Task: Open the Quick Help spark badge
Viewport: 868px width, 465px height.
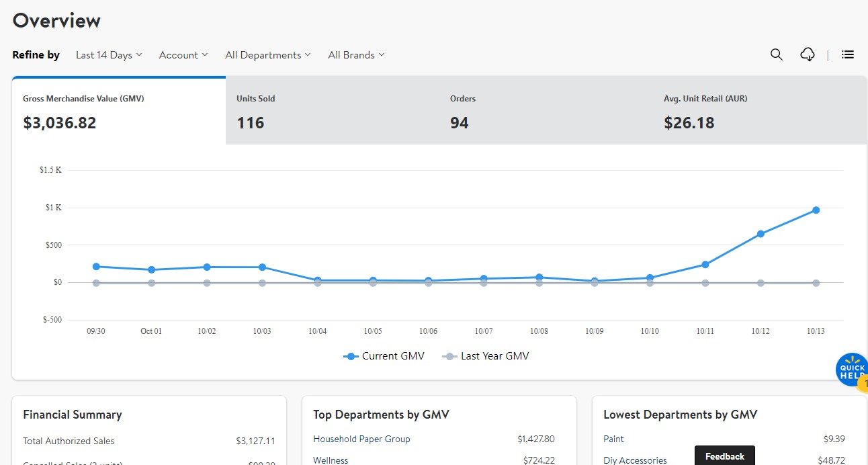Action: [851, 370]
